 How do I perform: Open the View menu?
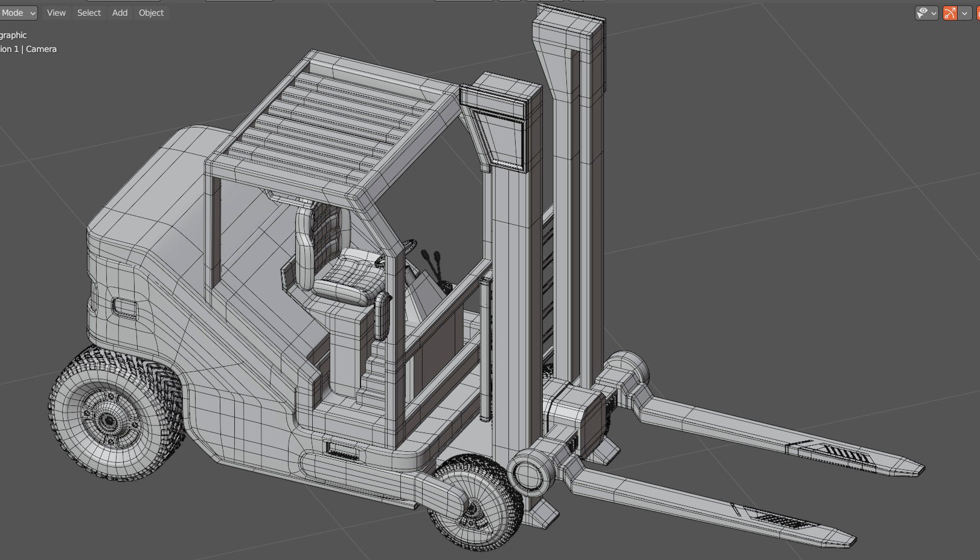tap(56, 12)
